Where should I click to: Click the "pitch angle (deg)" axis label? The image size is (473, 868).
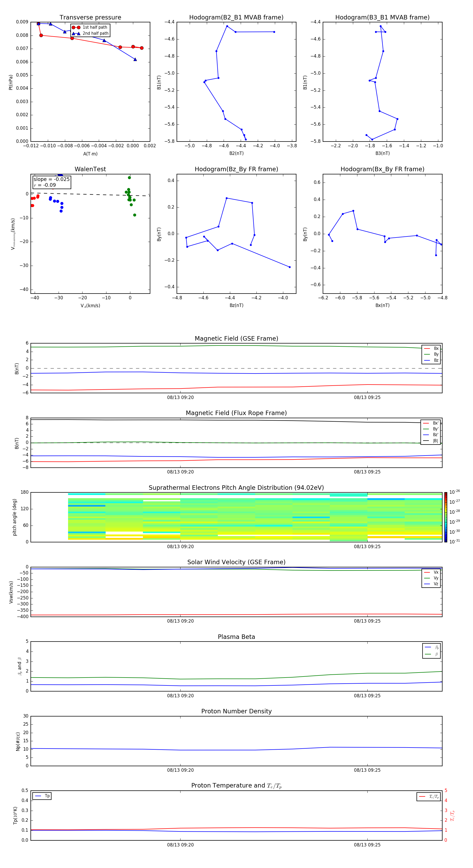coord(14,517)
